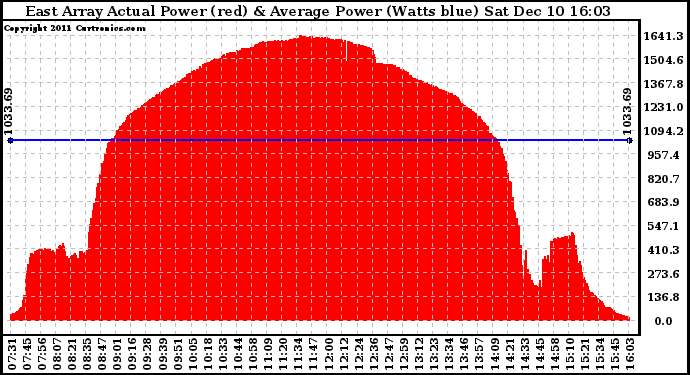Click the 11:20 time label
The height and width of the screenshot is (375, 690).
(283, 354)
